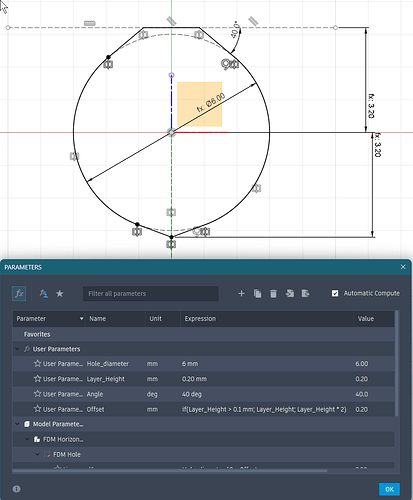
Task: Add a new user parameter with plus icon
Action: (241, 293)
